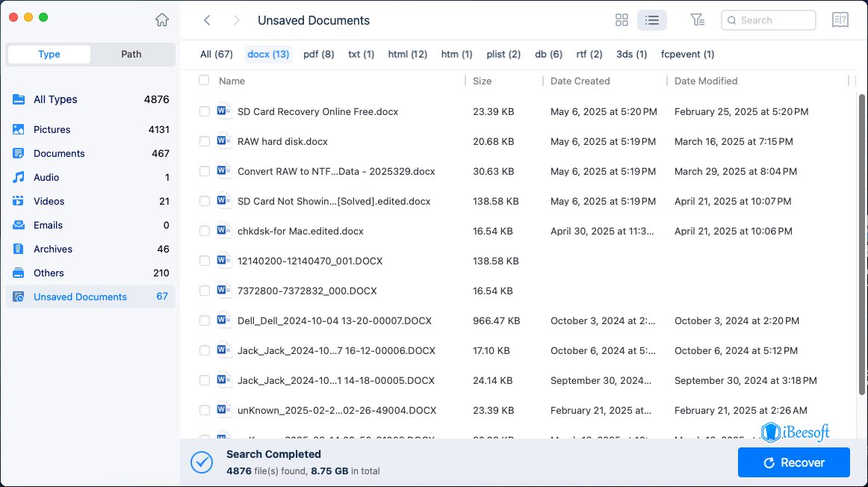This screenshot has height=487, width=868.
Task: Click the Archives category icon
Action: [18, 249]
